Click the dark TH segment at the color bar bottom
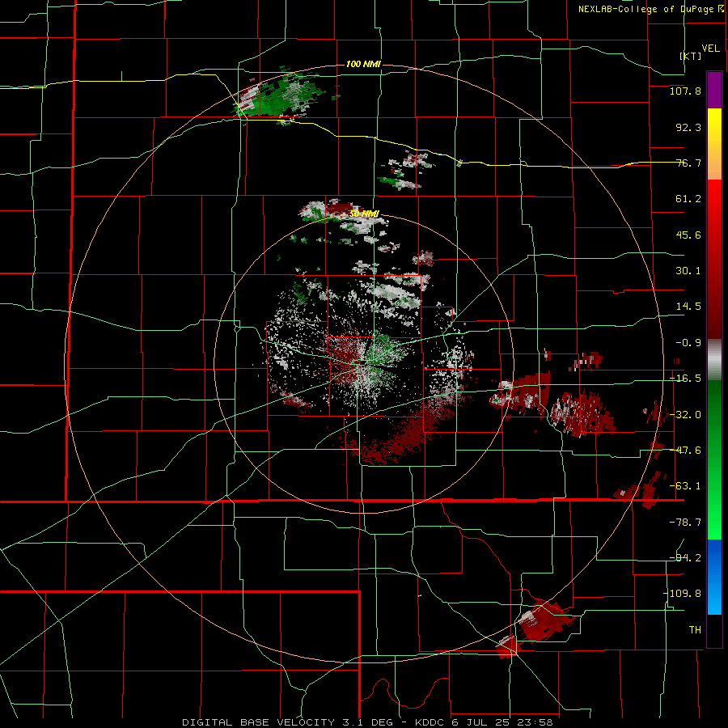The image size is (728, 728). click(714, 630)
